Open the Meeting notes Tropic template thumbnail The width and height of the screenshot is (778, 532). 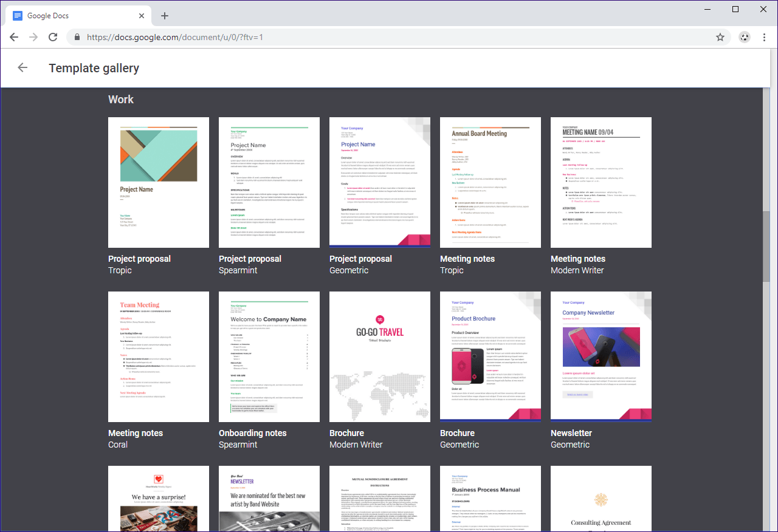click(x=491, y=182)
